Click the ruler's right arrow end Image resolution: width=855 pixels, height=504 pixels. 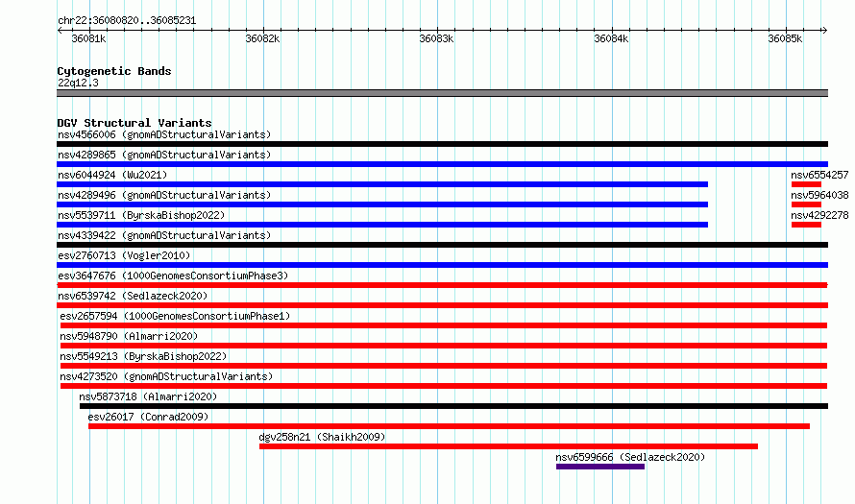point(825,31)
